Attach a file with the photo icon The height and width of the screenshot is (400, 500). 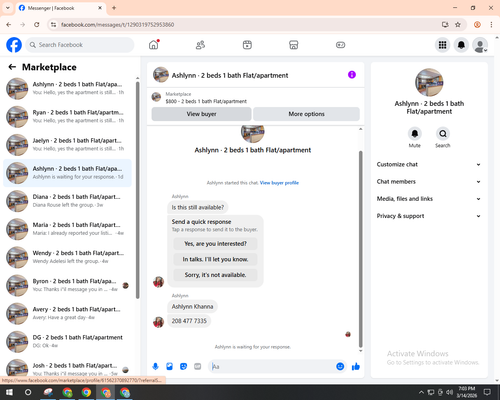tap(169, 367)
